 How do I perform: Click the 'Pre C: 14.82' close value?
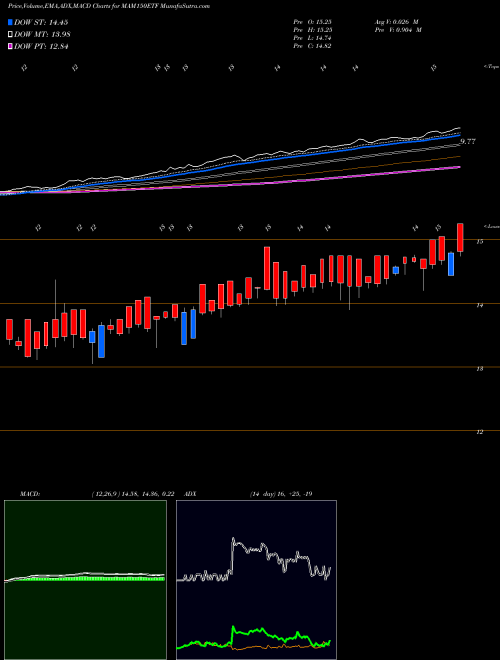(x=314, y=46)
